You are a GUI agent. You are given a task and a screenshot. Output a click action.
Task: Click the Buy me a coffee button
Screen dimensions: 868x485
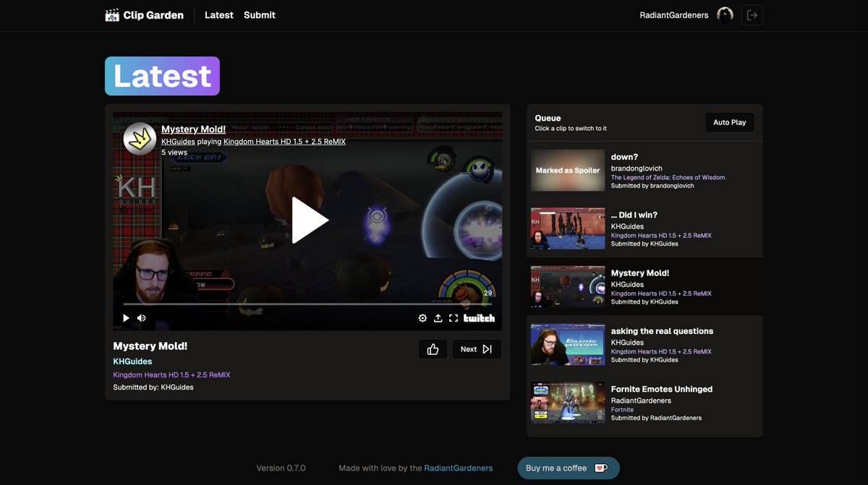point(569,468)
